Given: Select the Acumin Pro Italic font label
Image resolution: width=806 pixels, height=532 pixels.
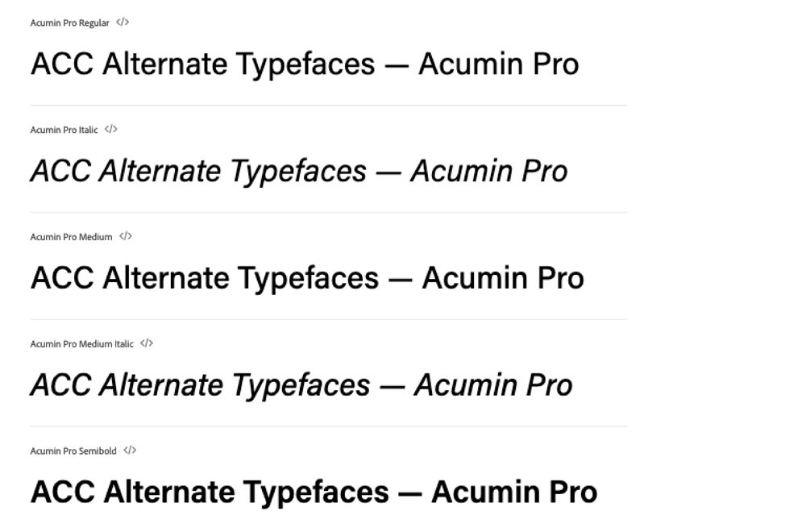Looking at the screenshot, I should click(x=64, y=130).
